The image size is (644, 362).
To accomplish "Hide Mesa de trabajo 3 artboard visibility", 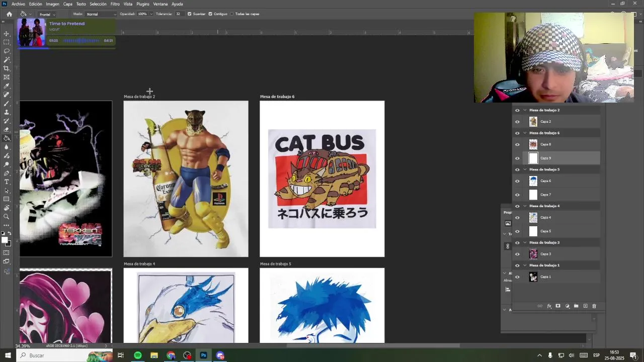I will 517,242.
